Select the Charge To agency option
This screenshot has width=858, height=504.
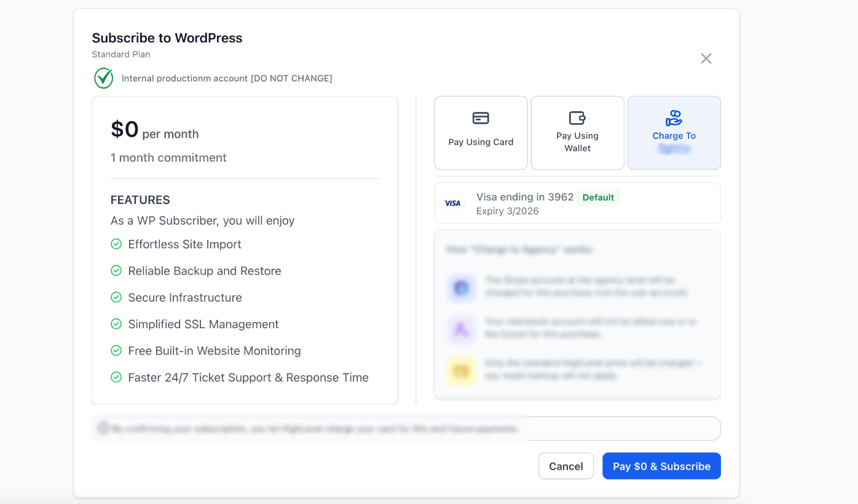[x=674, y=133]
